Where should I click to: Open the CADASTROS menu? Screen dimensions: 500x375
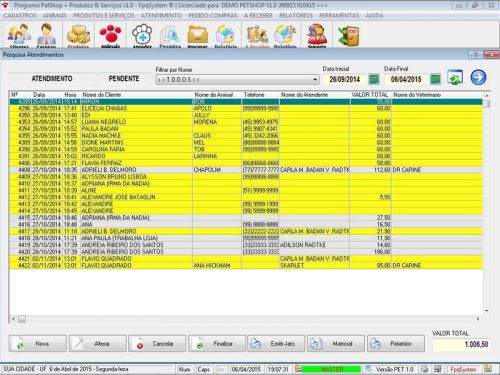[20, 16]
